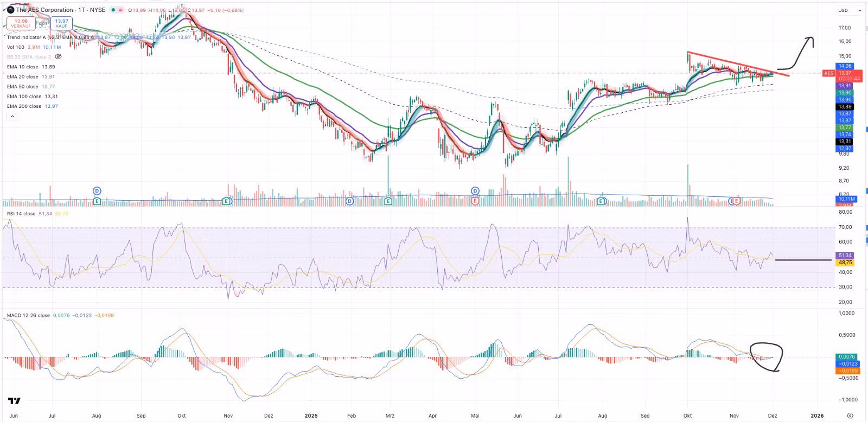Click the earnings E marker near August 2025
This screenshot has width=868, height=422.
[601, 201]
